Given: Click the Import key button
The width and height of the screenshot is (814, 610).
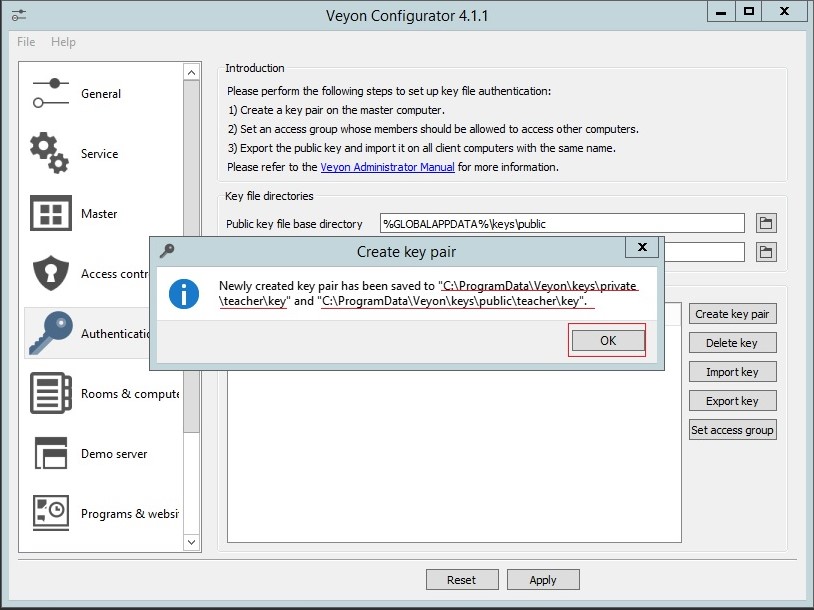Looking at the screenshot, I should click(732, 371).
